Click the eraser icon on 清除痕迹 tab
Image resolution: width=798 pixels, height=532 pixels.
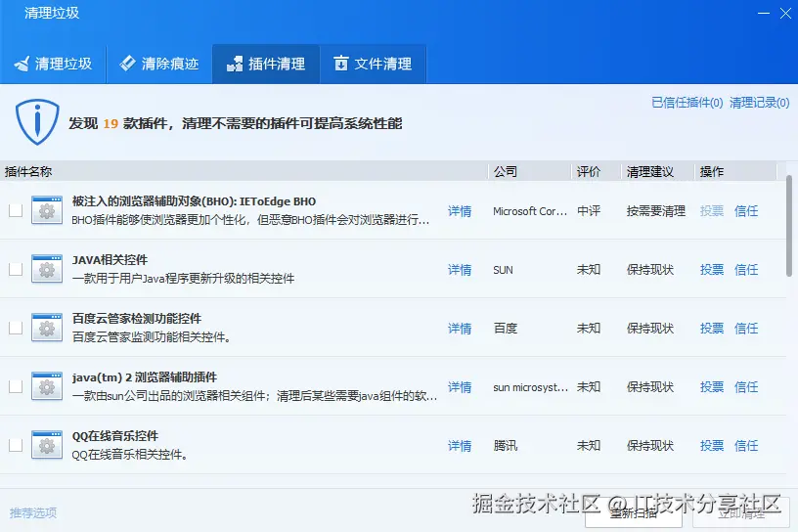pos(127,64)
